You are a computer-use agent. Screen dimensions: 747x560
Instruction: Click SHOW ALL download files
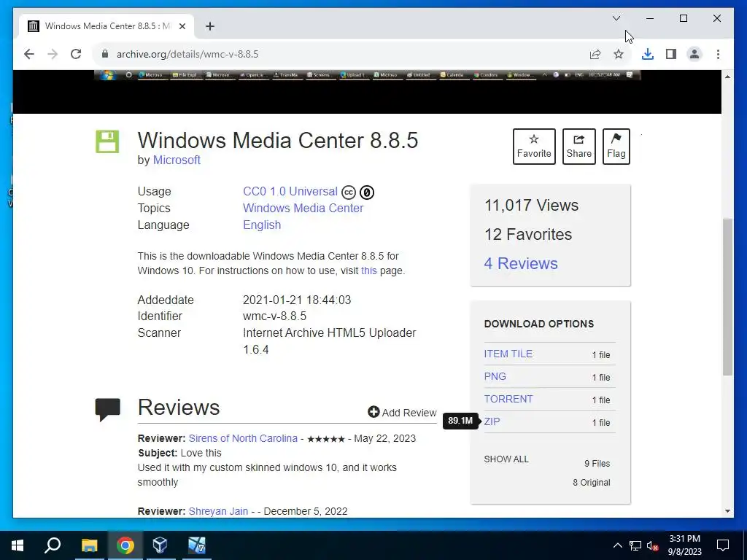506,459
